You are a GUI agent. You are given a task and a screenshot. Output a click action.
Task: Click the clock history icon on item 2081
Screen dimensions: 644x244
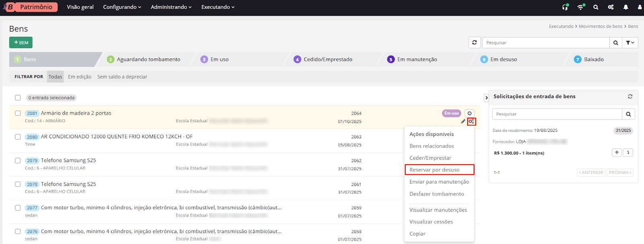pyautogui.click(x=469, y=113)
